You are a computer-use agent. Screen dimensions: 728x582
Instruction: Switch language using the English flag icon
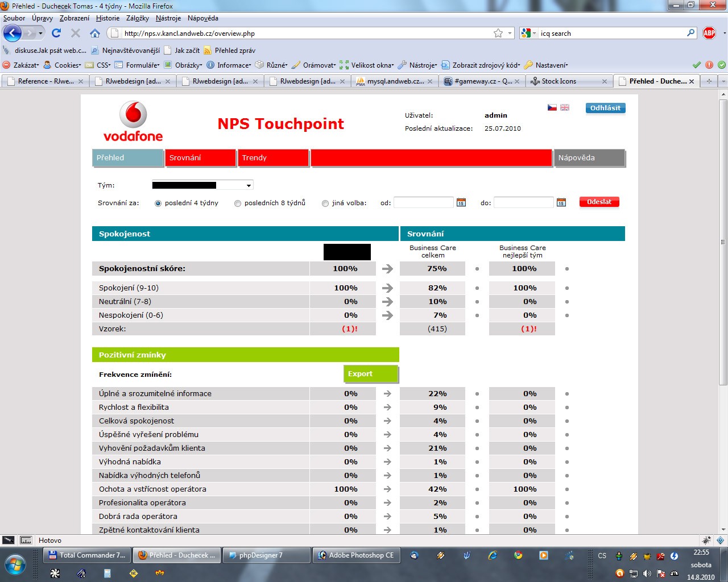click(565, 107)
